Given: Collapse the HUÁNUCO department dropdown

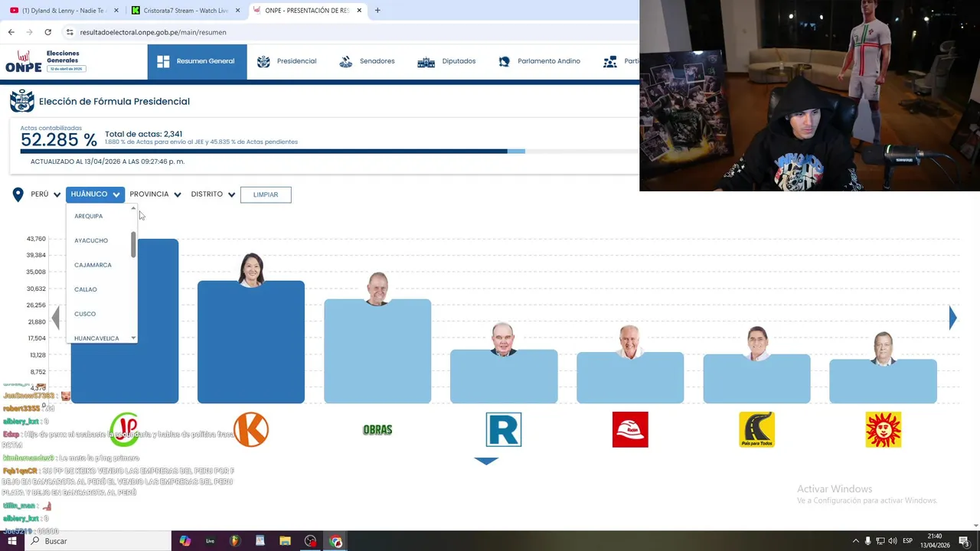Looking at the screenshot, I should (95, 194).
